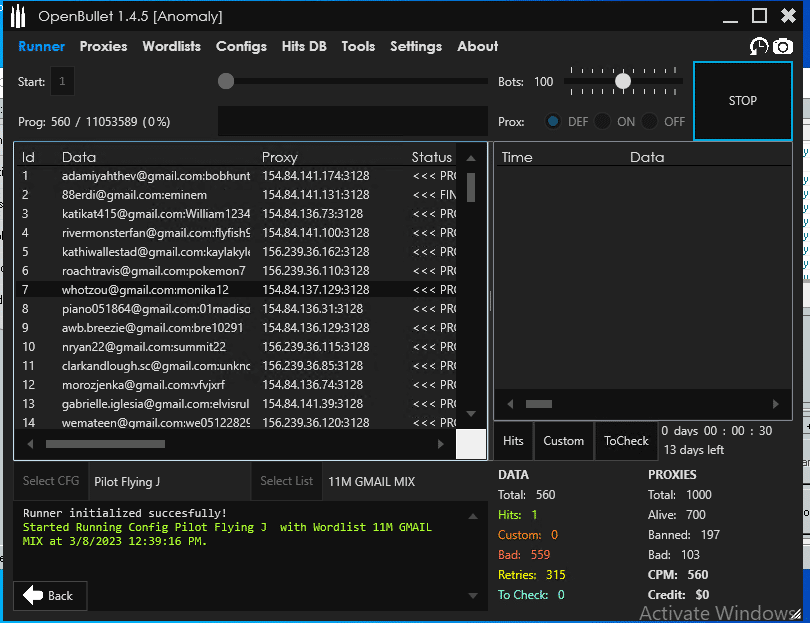Click the OpenBullet logo in title bar
The height and width of the screenshot is (623, 810).
18,16
